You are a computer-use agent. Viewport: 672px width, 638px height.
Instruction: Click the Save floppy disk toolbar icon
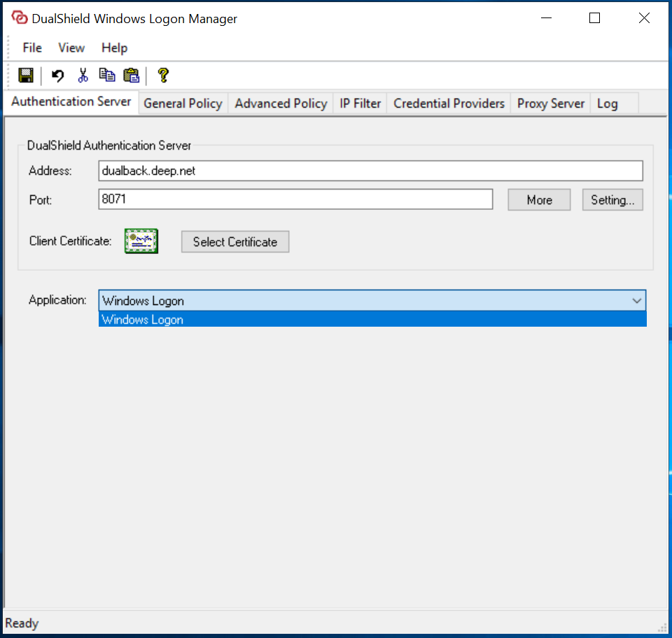[26, 76]
